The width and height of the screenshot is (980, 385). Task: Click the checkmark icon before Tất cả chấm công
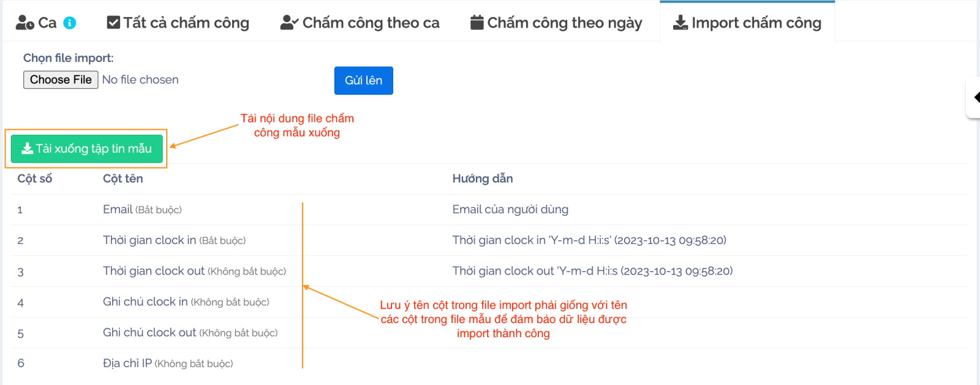[x=113, y=23]
